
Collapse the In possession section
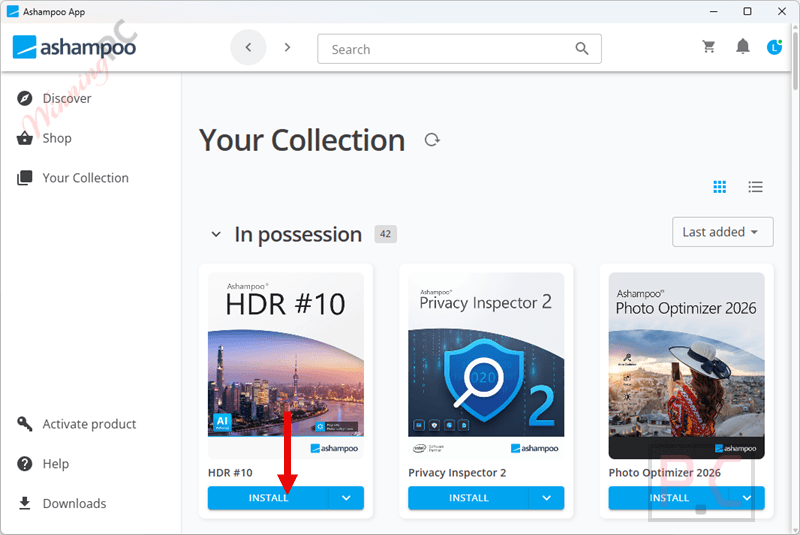tap(216, 235)
